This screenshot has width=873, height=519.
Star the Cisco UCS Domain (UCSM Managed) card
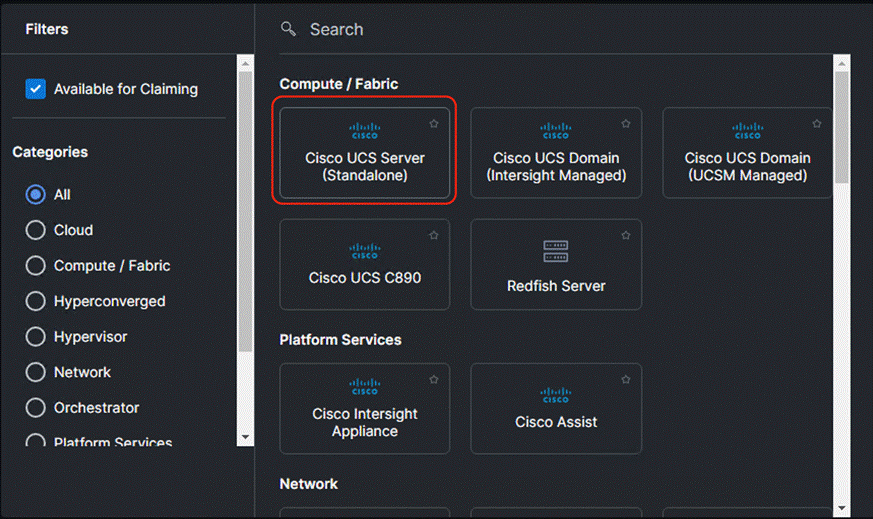[x=817, y=124]
